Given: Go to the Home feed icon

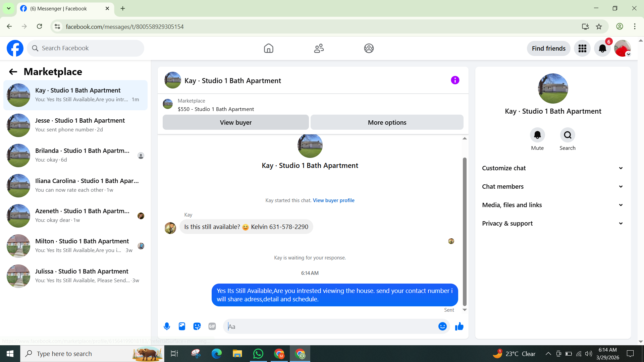Looking at the screenshot, I should [x=268, y=48].
